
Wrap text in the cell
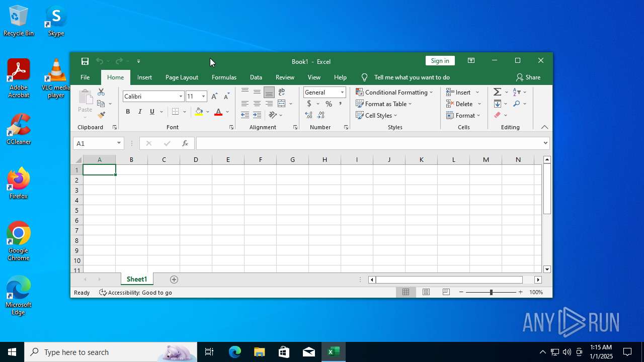coord(282,92)
